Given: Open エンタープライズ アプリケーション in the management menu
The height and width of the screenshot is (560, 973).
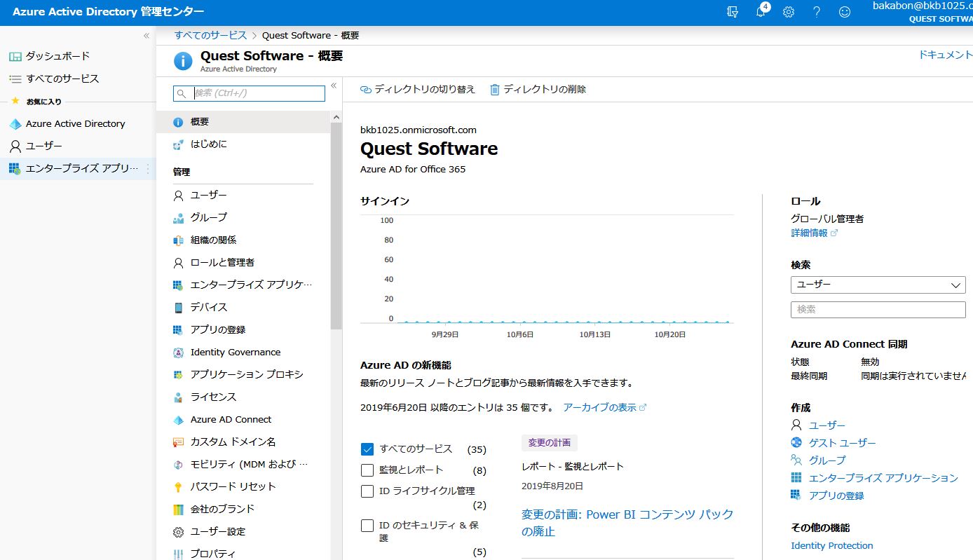Looking at the screenshot, I should (243, 285).
